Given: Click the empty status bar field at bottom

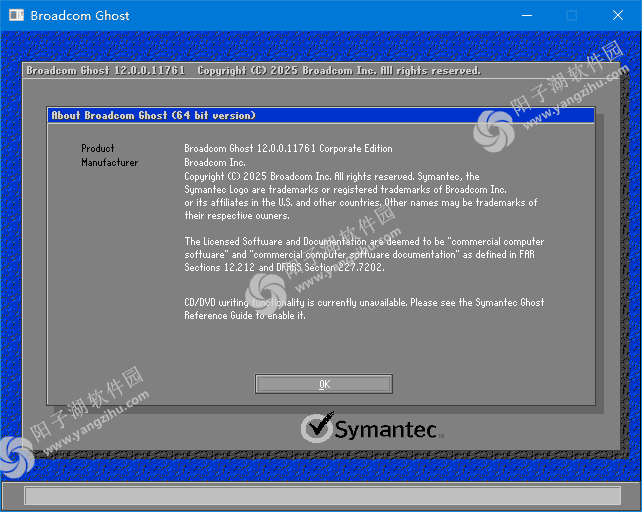Looking at the screenshot, I should point(323,496).
